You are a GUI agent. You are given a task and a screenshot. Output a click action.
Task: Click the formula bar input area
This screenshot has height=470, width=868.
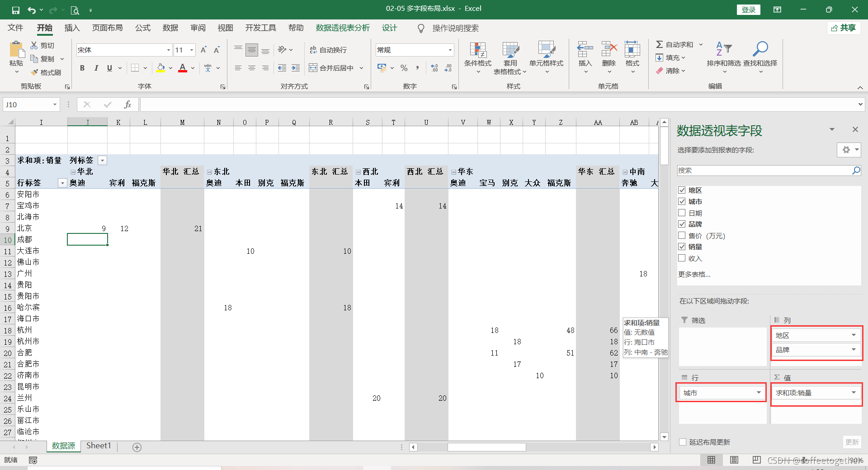(499, 104)
